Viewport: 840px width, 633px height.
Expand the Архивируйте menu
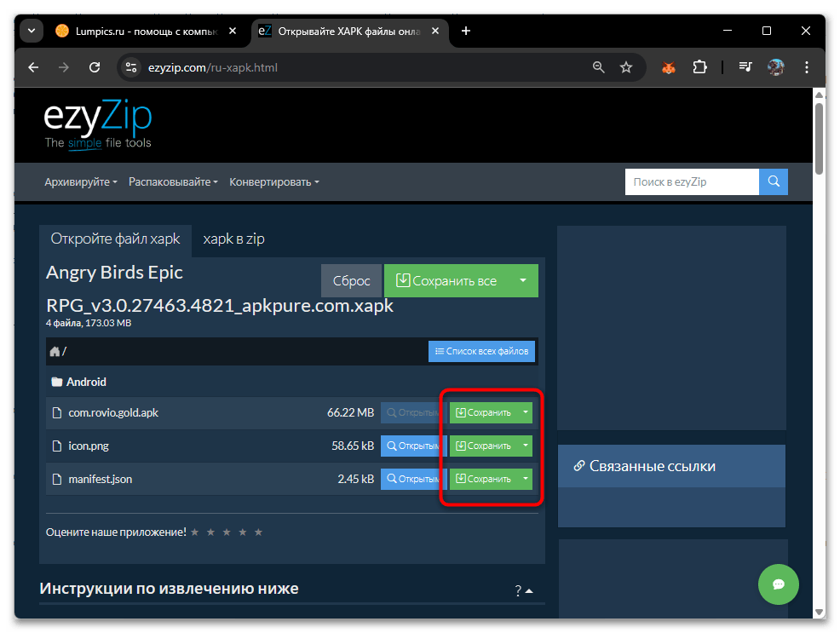pyautogui.click(x=80, y=182)
